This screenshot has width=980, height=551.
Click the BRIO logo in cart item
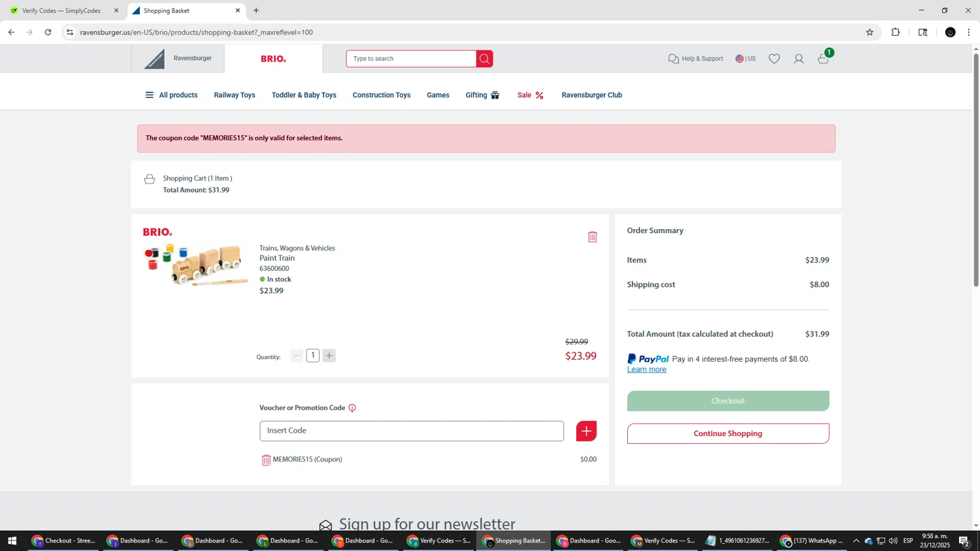click(157, 232)
